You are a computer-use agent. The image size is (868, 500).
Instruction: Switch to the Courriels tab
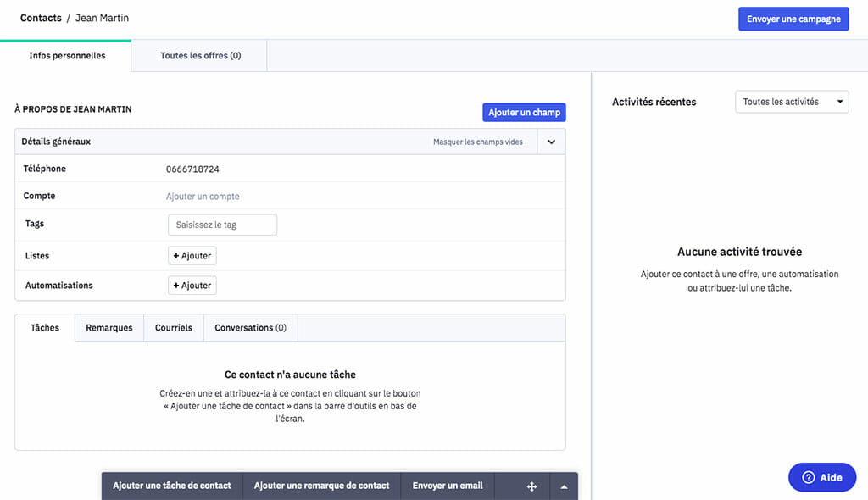pos(173,327)
